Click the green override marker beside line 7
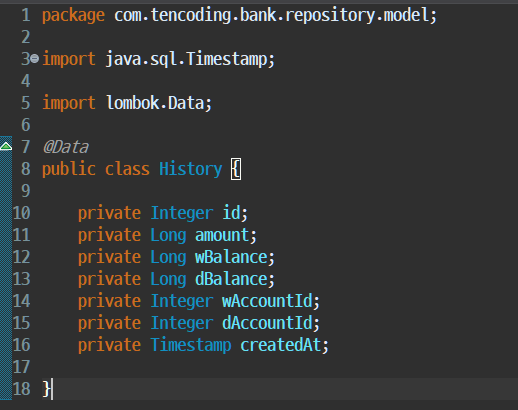Image resolution: width=518 pixels, height=410 pixels. coord(6,146)
